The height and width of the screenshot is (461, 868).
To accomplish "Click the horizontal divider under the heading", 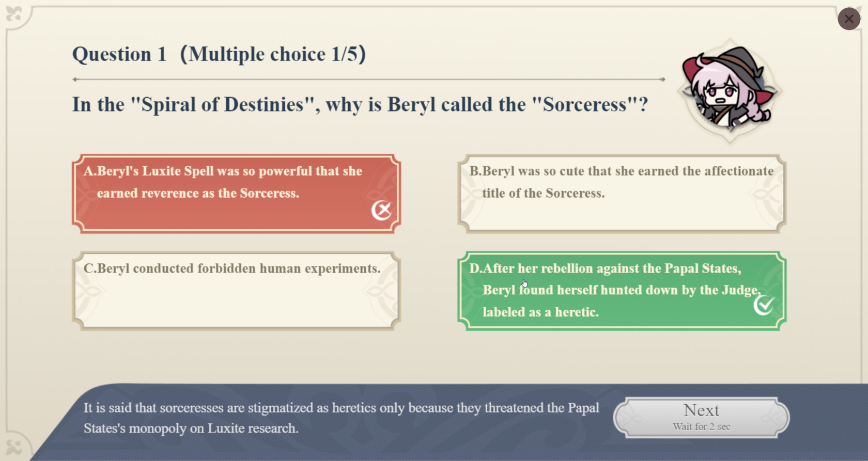I will point(369,80).
